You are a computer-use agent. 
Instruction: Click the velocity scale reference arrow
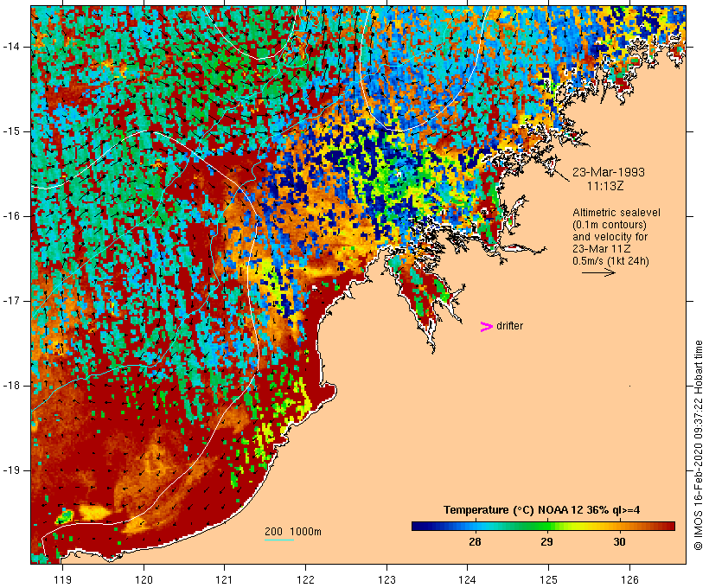tap(597, 272)
